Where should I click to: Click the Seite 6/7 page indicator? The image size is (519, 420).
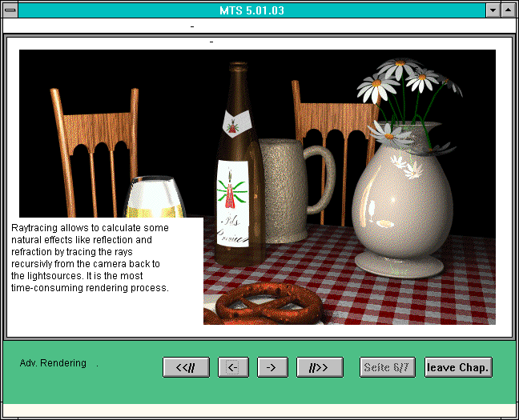(x=388, y=367)
